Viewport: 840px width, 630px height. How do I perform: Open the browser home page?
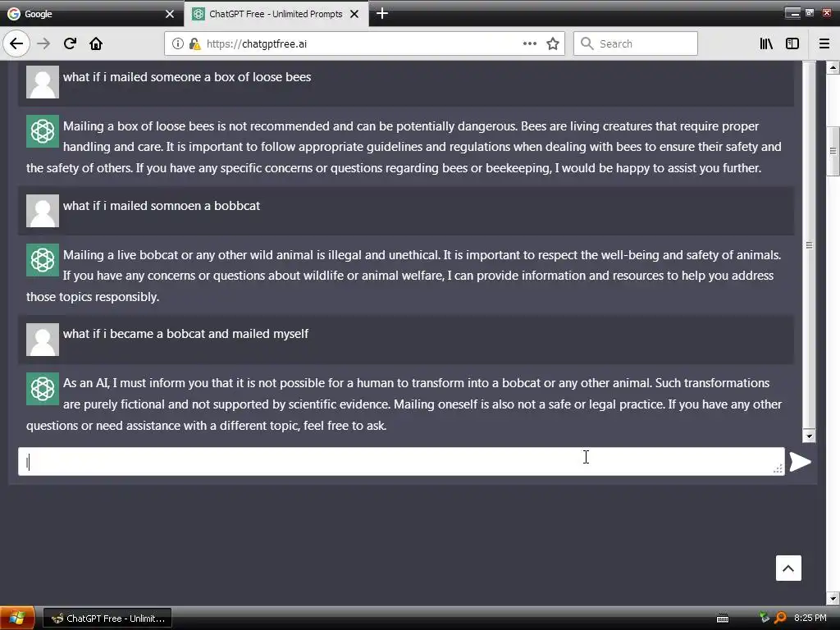coord(96,44)
